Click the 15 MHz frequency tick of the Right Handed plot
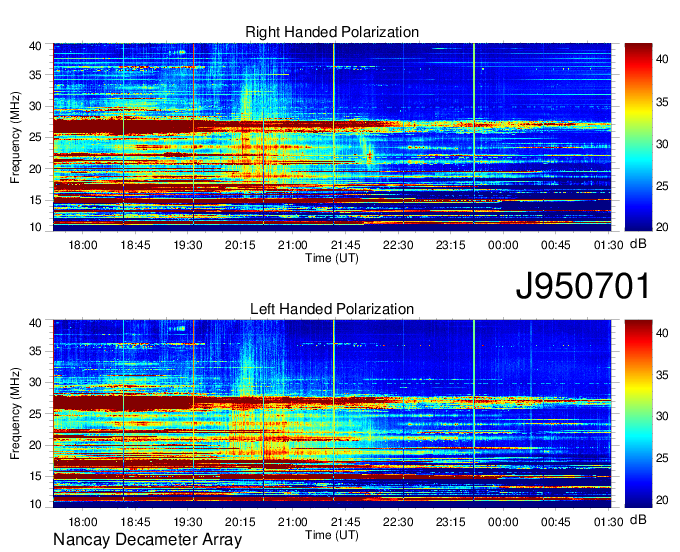 (36, 200)
